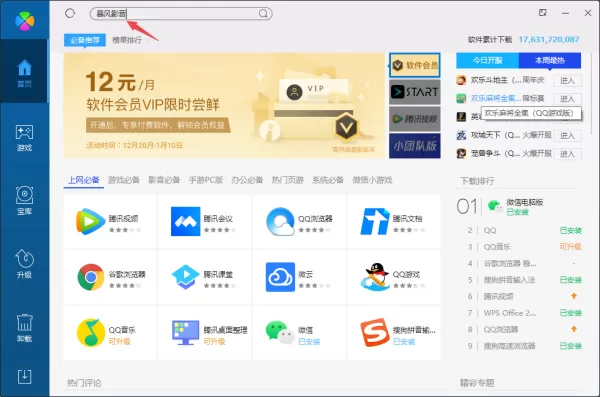Select the 手游PC版 category tab
The image size is (600, 397).
[x=206, y=180]
